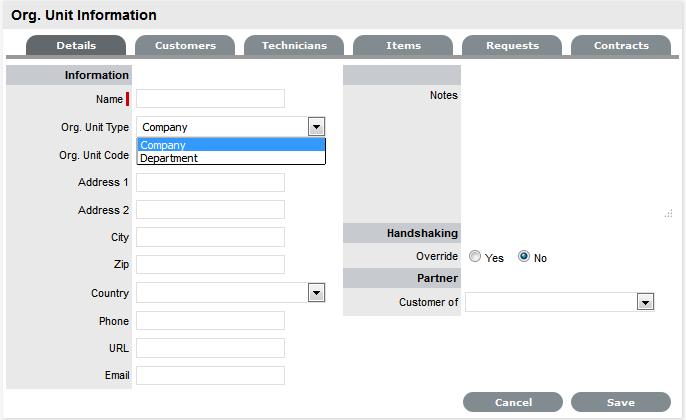Grab the Notes resize handle corner
The width and height of the screenshot is (686, 420).
tap(669, 213)
